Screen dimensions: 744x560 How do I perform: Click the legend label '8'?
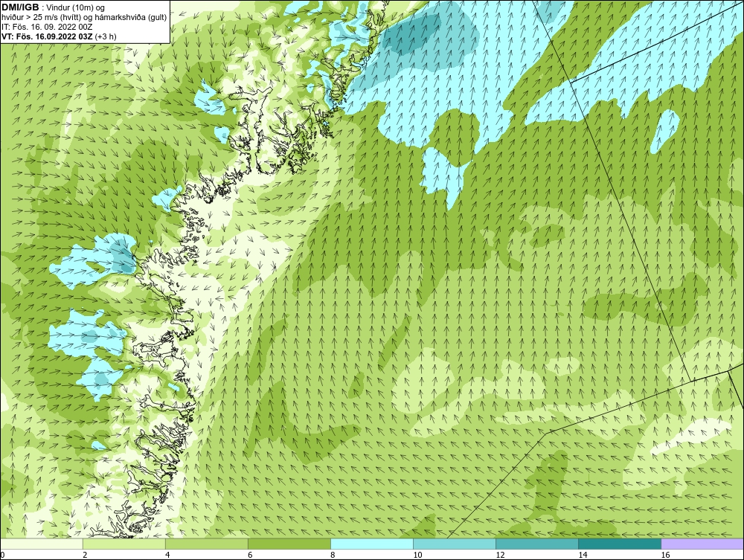[x=333, y=555]
